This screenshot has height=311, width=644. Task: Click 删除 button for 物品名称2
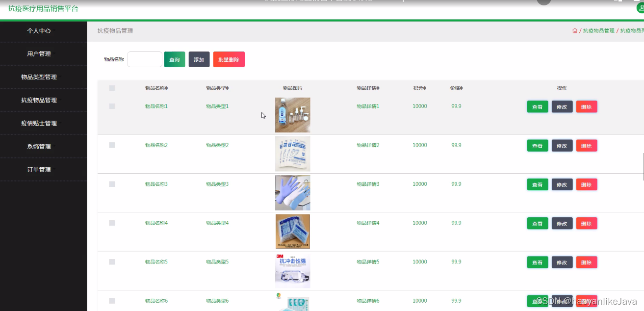click(x=587, y=146)
